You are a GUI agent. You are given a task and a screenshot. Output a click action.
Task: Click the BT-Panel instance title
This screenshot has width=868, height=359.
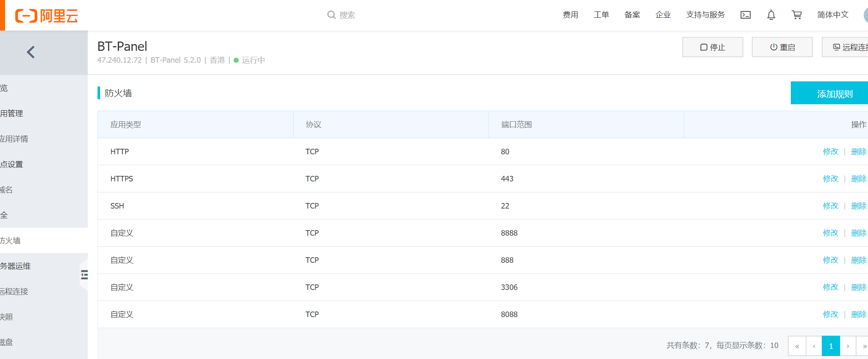[x=122, y=46]
